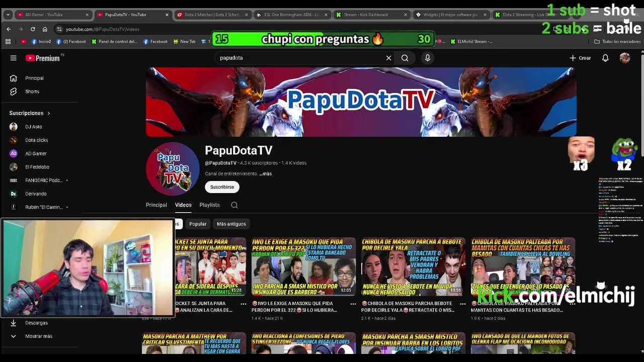The width and height of the screenshot is (644, 362).
Task: Go back with the browser back arrow
Action: [x=9, y=29]
